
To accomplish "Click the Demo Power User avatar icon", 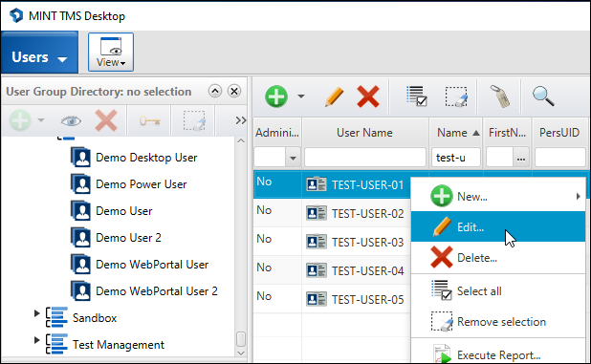I will (x=80, y=184).
